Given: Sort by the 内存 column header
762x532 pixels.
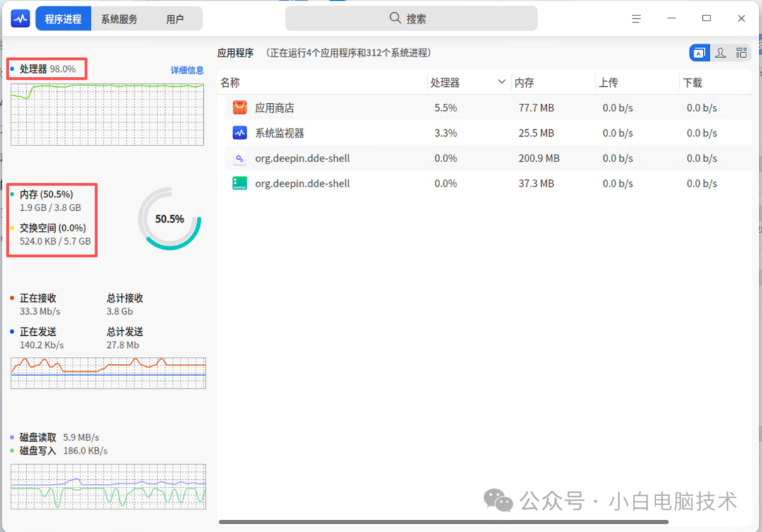Looking at the screenshot, I should point(524,83).
